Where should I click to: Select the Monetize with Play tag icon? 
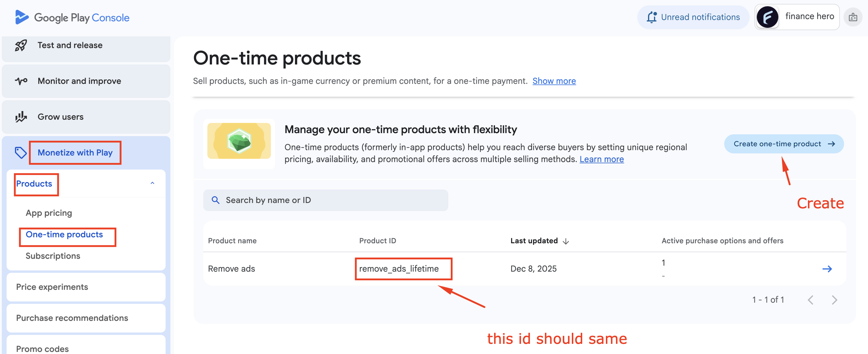click(21, 153)
